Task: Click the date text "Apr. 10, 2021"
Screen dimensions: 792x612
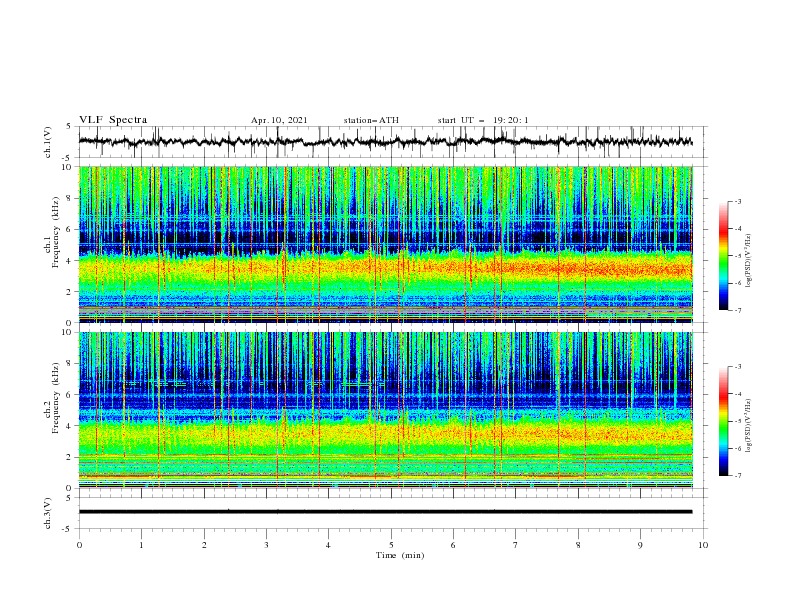Action: tap(279, 120)
